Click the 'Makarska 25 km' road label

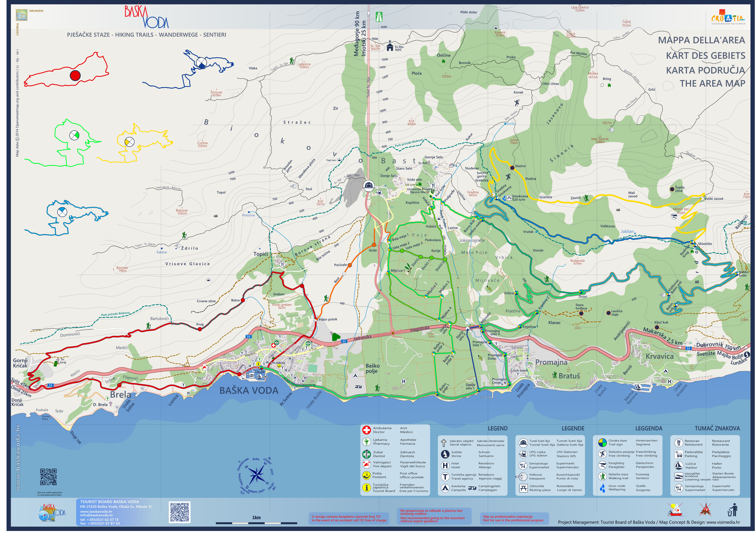point(662,336)
